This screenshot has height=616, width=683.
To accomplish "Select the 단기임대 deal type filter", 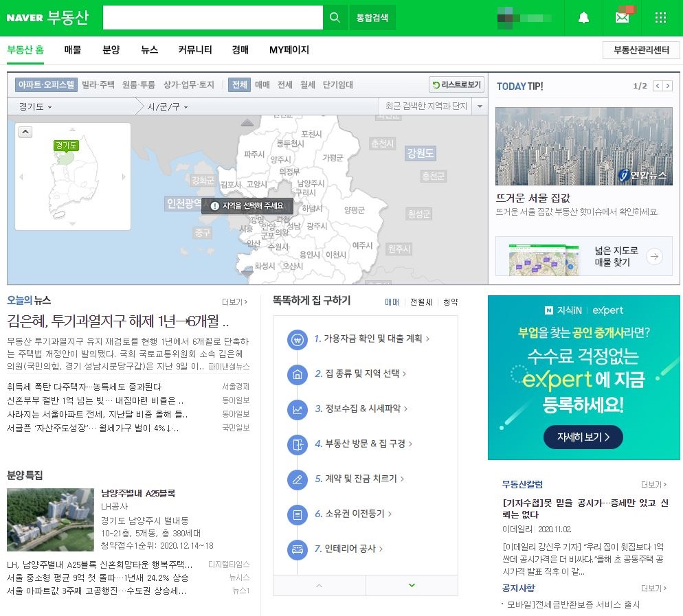I will pyautogui.click(x=337, y=84).
